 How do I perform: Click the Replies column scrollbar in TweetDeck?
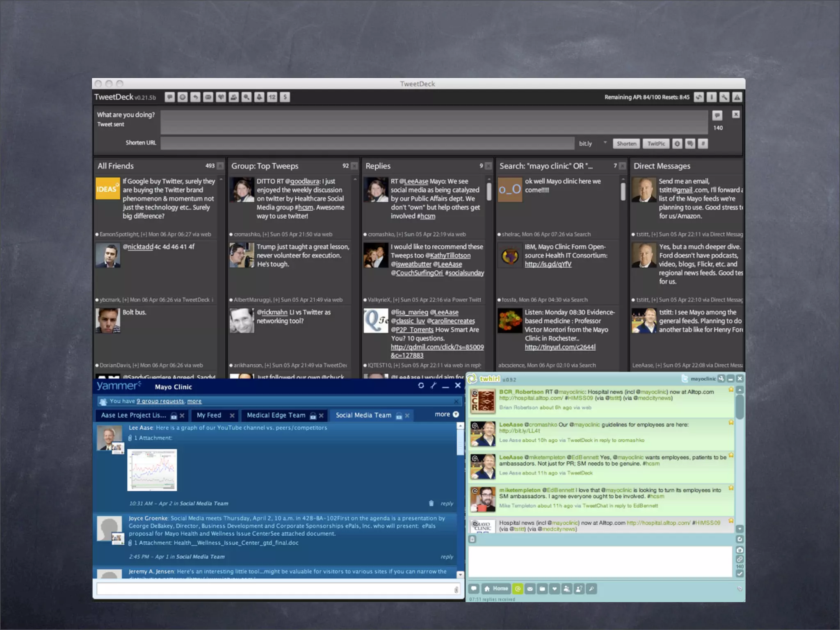click(x=489, y=192)
